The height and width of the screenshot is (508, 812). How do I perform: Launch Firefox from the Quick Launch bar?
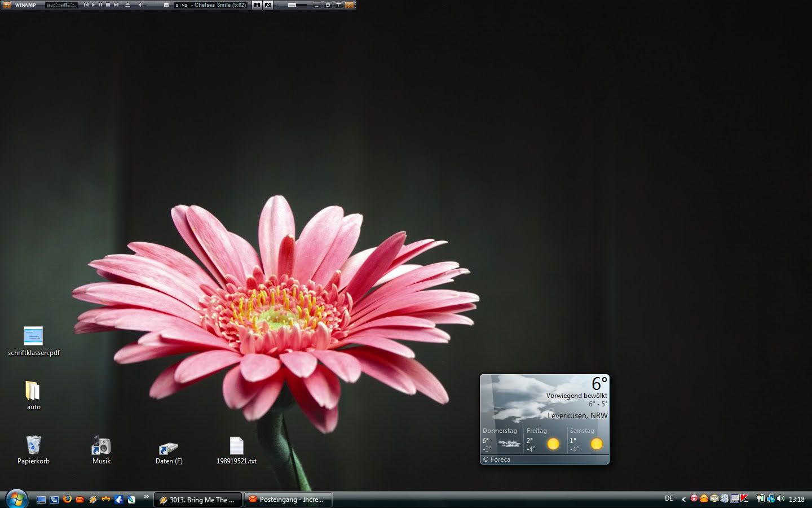click(67, 500)
